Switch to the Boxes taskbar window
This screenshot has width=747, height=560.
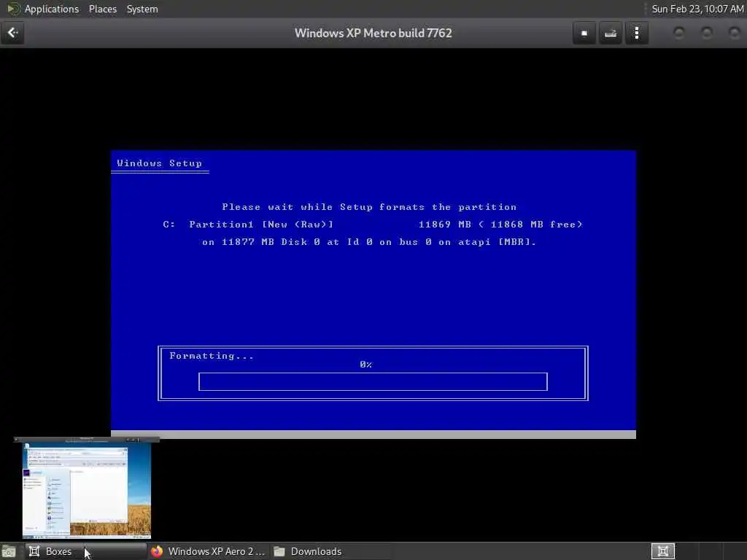click(86, 551)
